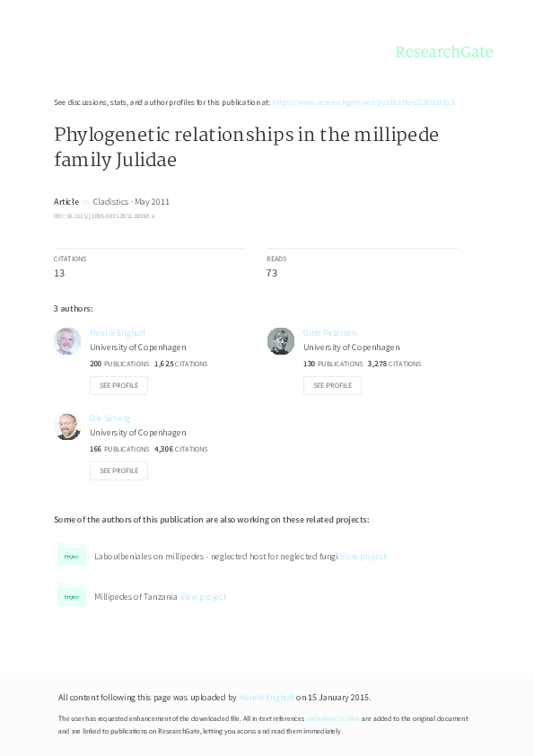The width and height of the screenshot is (534, 756).
Task: Expand Henrik Enghoff's publications count
Action: (94, 364)
